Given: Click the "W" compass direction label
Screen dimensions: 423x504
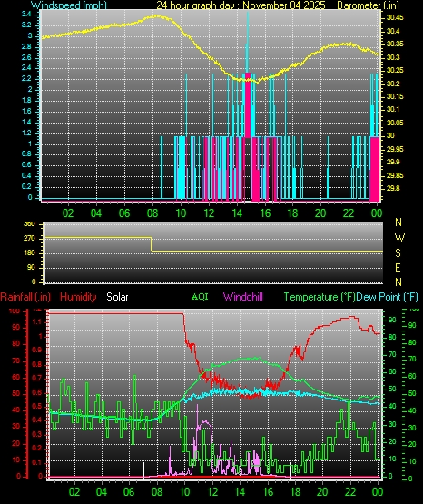Looking at the screenshot, I should point(399,238).
